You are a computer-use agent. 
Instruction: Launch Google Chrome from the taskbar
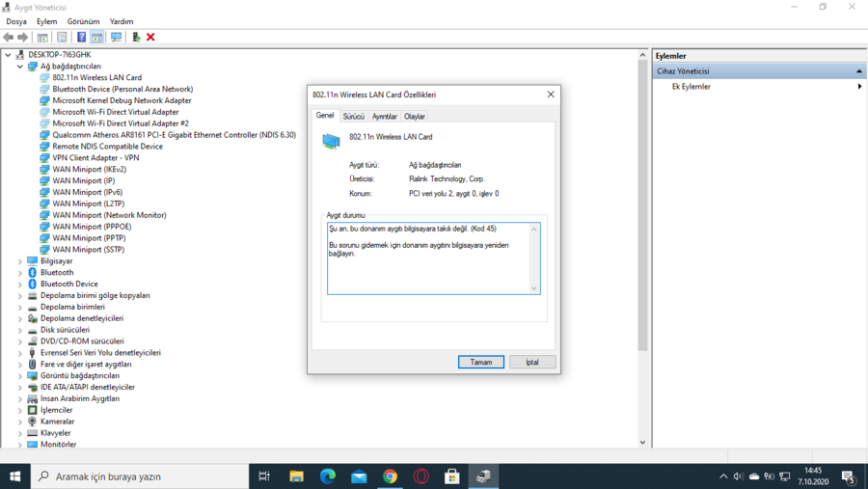pos(390,476)
